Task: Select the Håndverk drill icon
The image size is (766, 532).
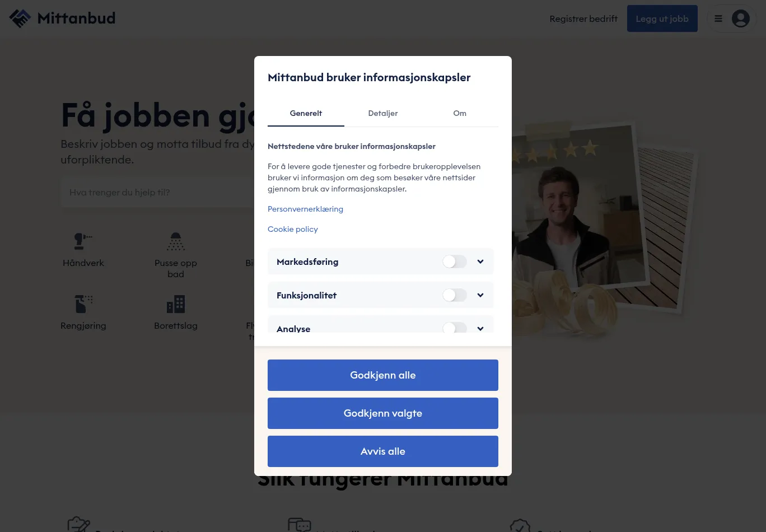Action: (83, 241)
